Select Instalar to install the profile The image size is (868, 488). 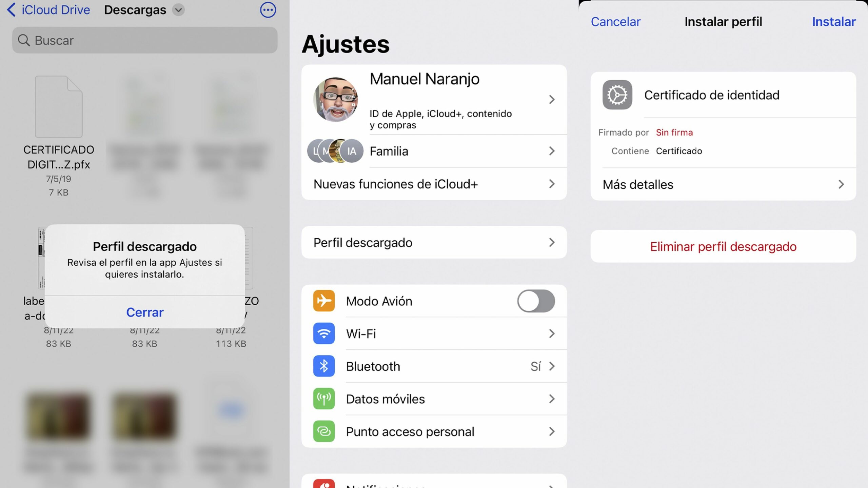coord(835,21)
